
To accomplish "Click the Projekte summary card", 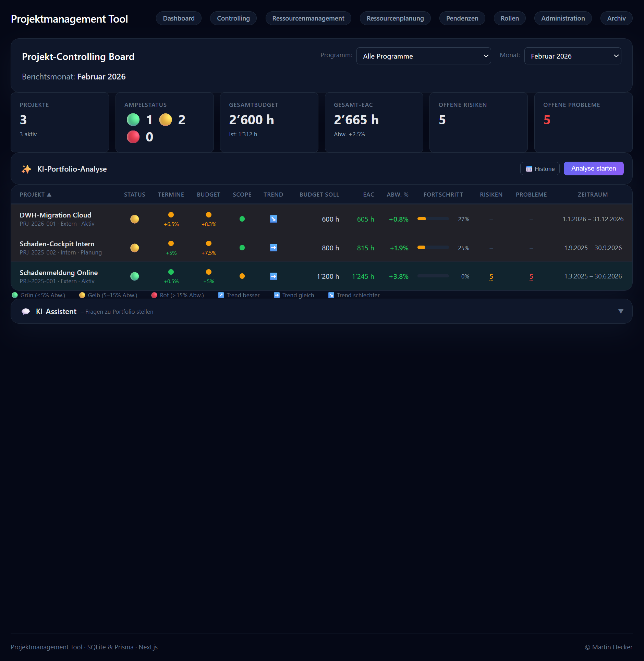I will (60, 122).
